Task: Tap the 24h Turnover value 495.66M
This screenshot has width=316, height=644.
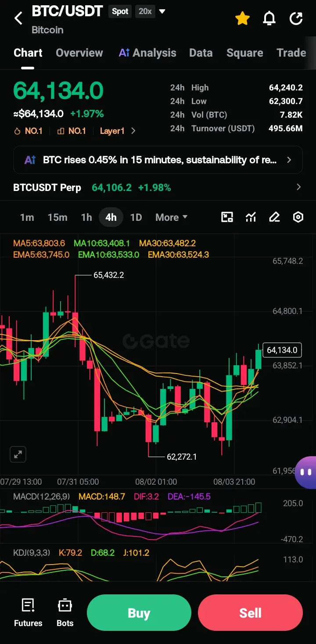Action: point(285,129)
